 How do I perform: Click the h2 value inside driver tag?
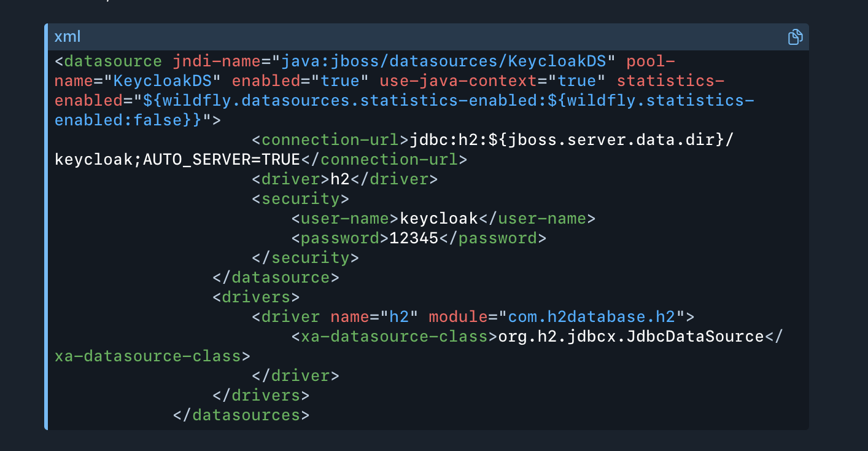tap(339, 179)
